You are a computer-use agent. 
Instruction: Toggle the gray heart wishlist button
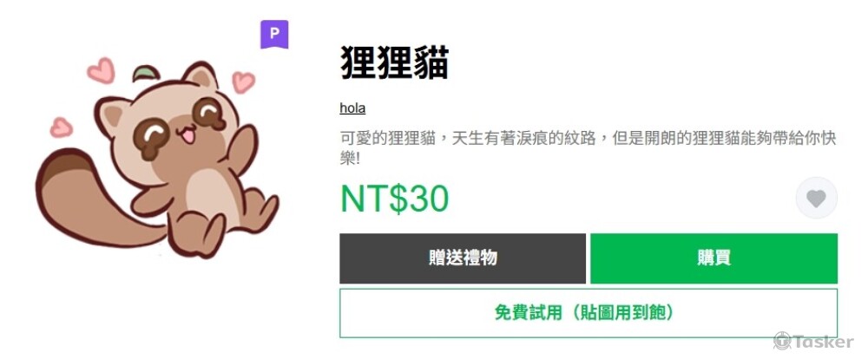(x=817, y=198)
